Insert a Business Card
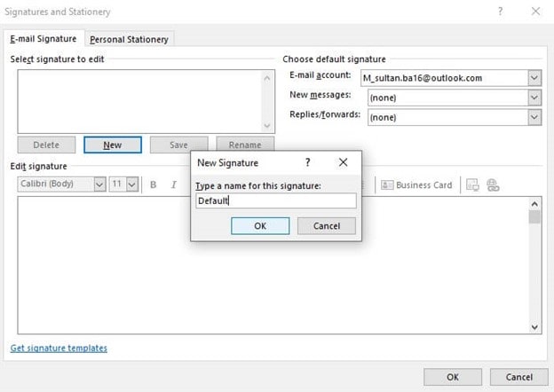Viewport: 554px width, 392px height. (416, 184)
